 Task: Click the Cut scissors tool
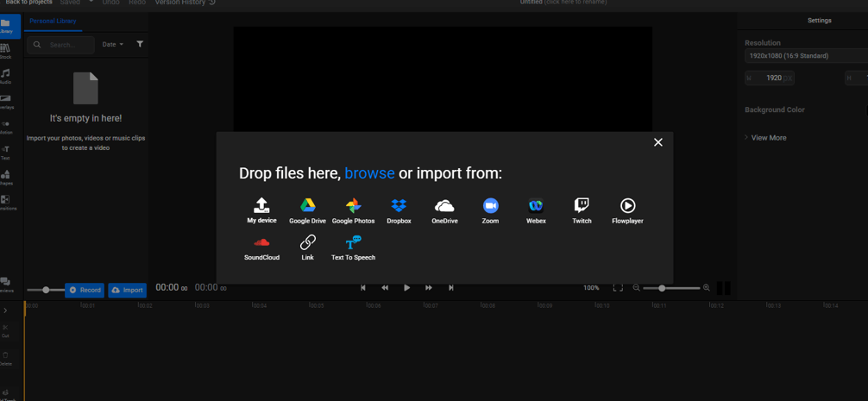click(5, 330)
